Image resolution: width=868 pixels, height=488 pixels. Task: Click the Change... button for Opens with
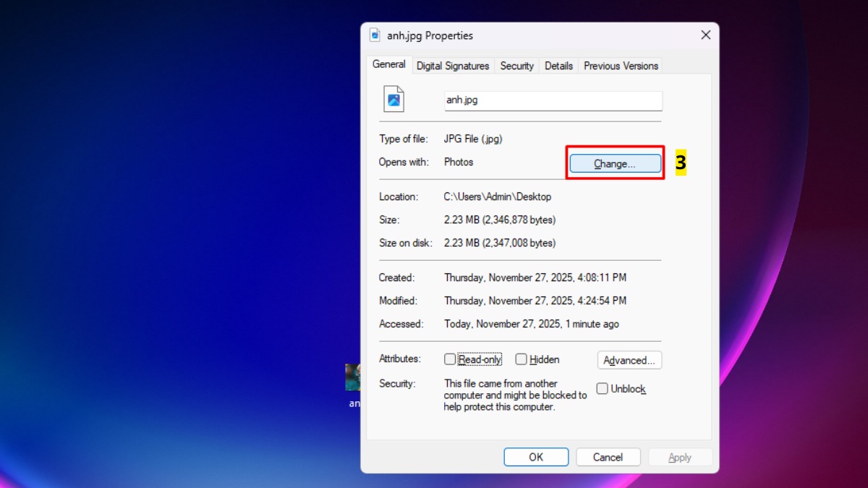pyautogui.click(x=615, y=164)
